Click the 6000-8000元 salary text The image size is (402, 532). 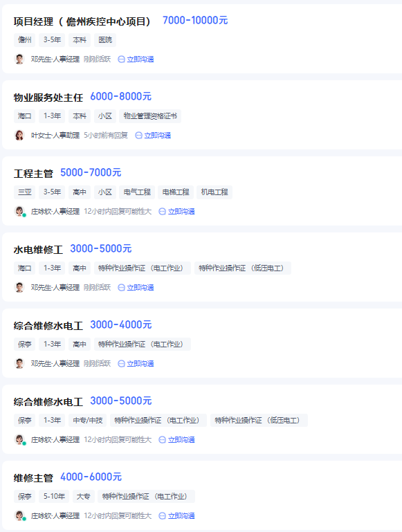point(121,96)
